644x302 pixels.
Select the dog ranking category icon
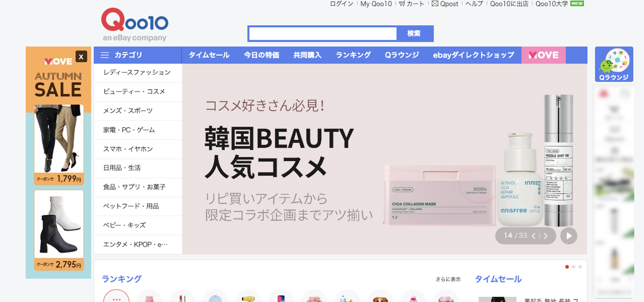coord(380,296)
